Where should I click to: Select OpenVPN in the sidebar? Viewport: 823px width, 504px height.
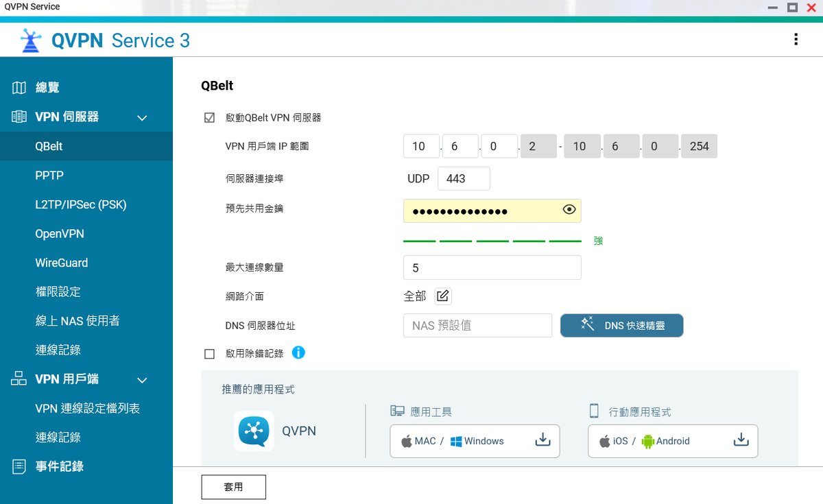pyautogui.click(x=60, y=234)
